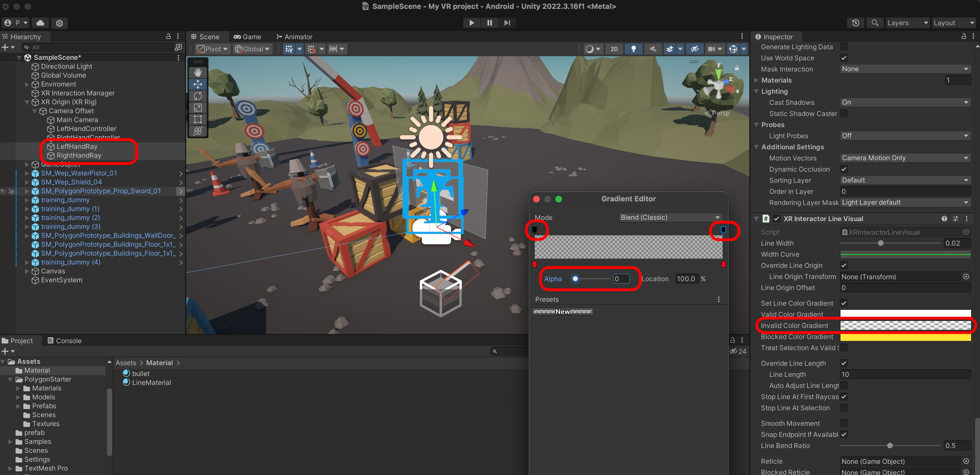This screenshot has width=980, height=475.
Task: Select the LineMaterial asset
Action: coord(151,382)
